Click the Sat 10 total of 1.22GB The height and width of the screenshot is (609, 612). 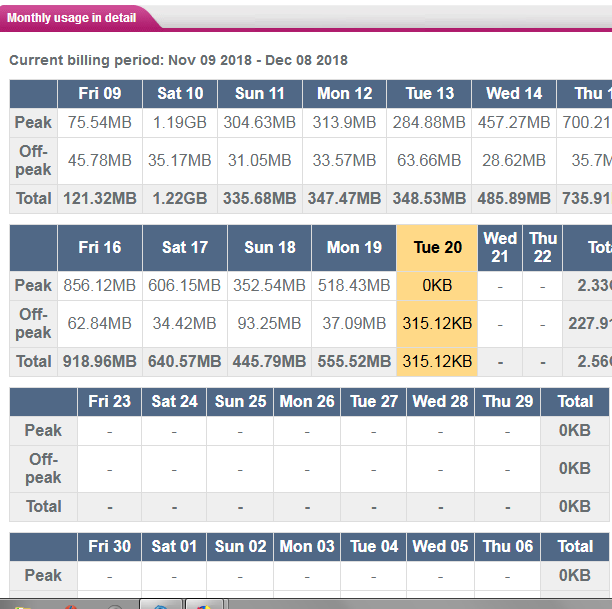(180, 198)
